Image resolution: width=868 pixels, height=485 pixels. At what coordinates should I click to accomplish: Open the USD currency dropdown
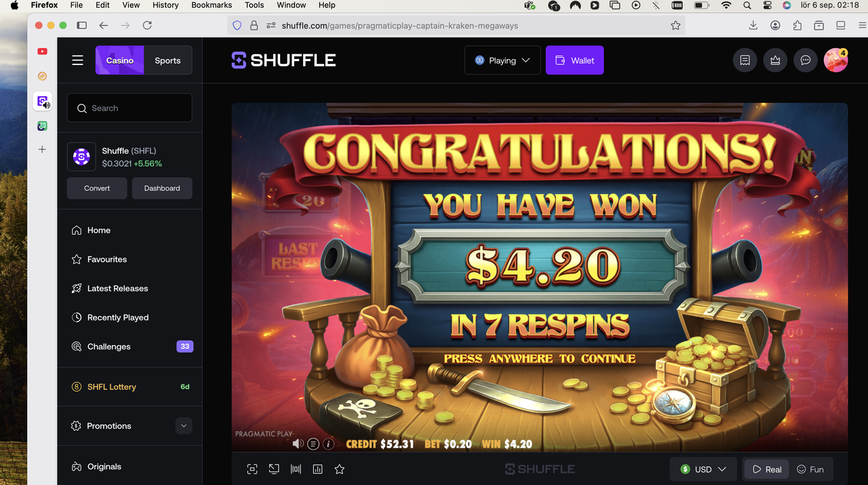coord(704,469)
